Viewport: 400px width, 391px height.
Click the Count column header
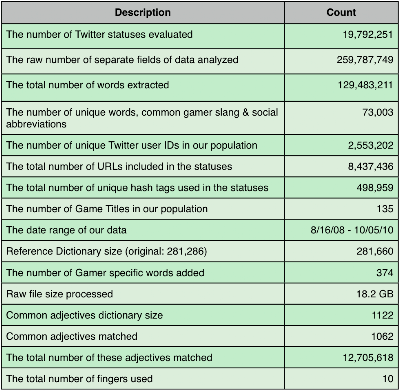pos(341,13)
